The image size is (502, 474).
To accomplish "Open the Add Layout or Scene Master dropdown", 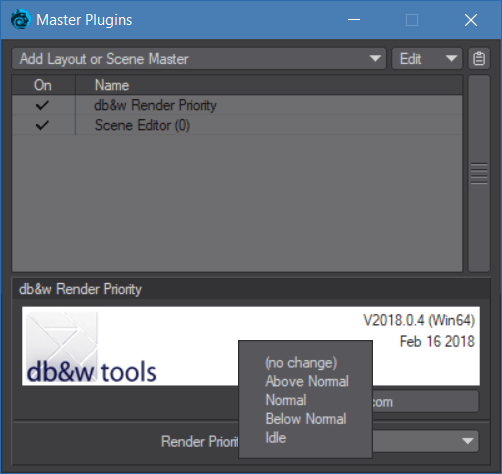I will (199, 59).
